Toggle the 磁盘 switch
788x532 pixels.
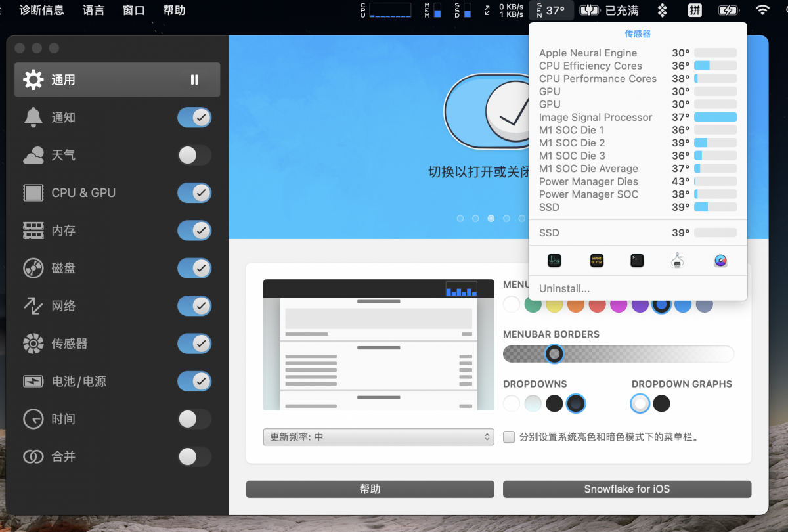[194, 268]
